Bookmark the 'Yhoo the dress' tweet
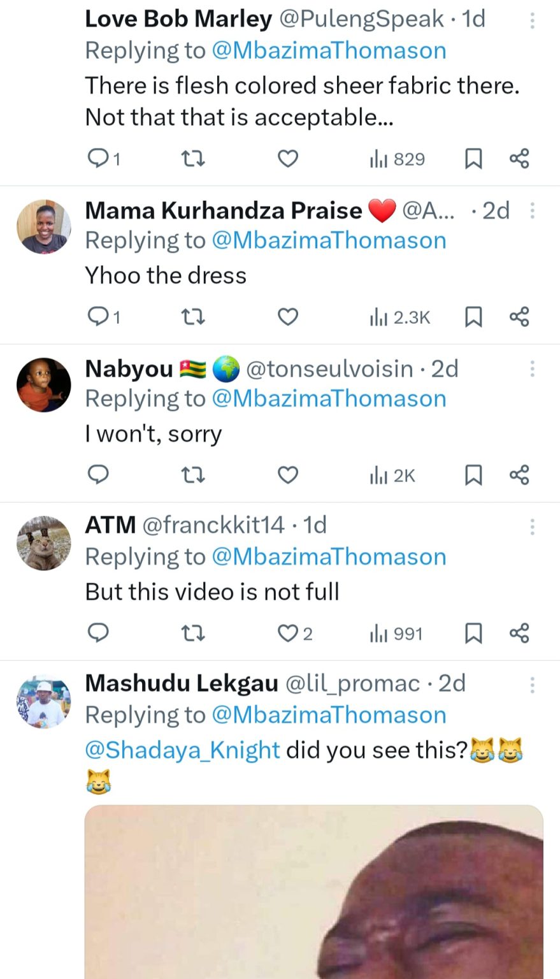This screenshot has height=979, width=560. point(473,317)
